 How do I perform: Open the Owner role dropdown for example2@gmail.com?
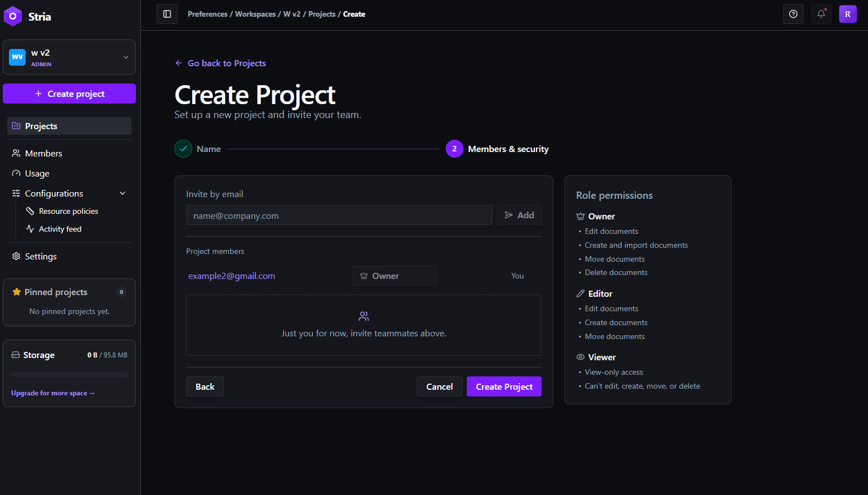(x=394, y=276)
